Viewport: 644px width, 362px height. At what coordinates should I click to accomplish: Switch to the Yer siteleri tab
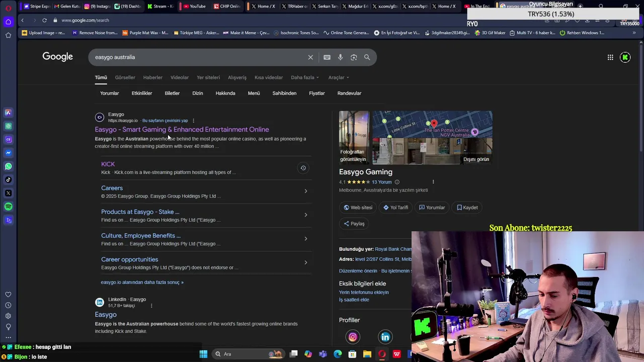pyautogui.click(x=208, y=77)
